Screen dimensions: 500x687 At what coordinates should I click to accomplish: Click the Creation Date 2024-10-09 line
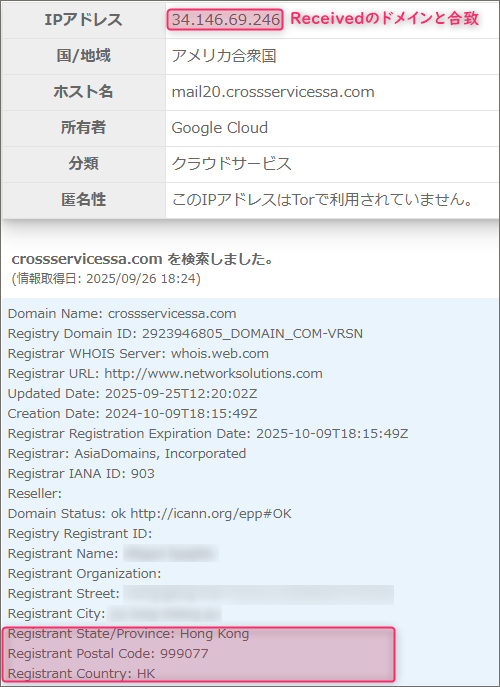pos(132,414)
